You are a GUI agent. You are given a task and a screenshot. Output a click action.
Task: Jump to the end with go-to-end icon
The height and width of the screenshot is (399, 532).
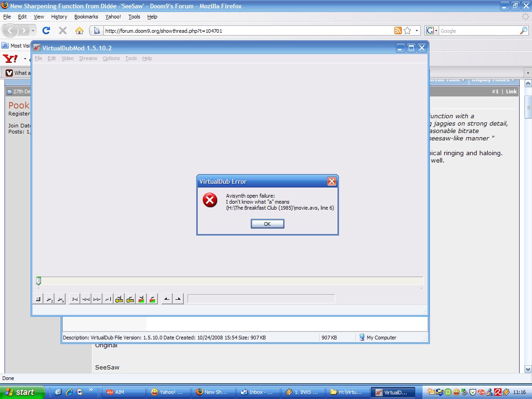pyautogui.click(x=108, y=299)
